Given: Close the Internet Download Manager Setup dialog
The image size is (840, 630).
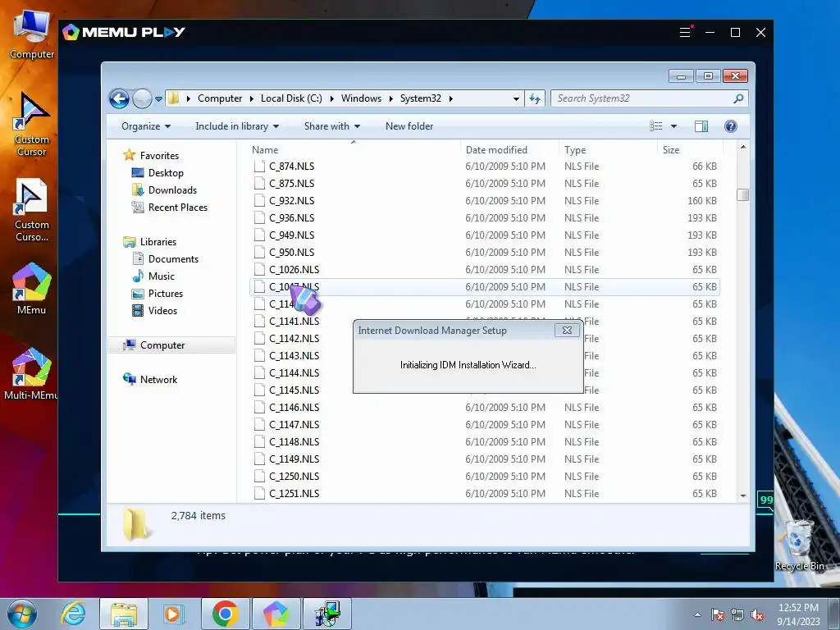Looking at the screenshot, I should (567, 331).
